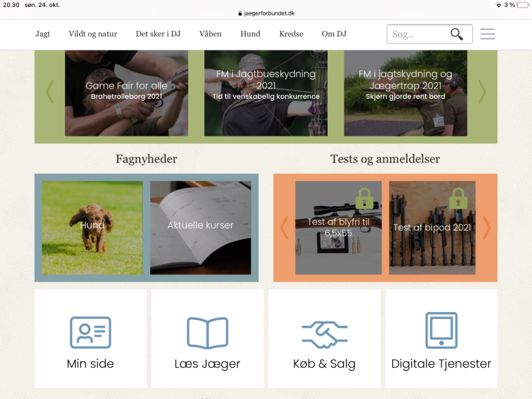Viewport: 532px width, 399px height.
Task: Open the Våben menu item
Action: tap(210, 34)
